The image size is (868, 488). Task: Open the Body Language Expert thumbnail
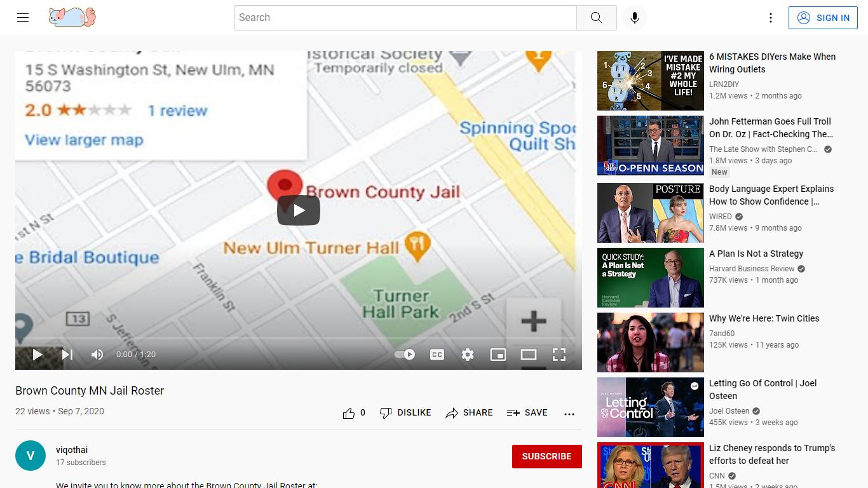tap(651, 213)
